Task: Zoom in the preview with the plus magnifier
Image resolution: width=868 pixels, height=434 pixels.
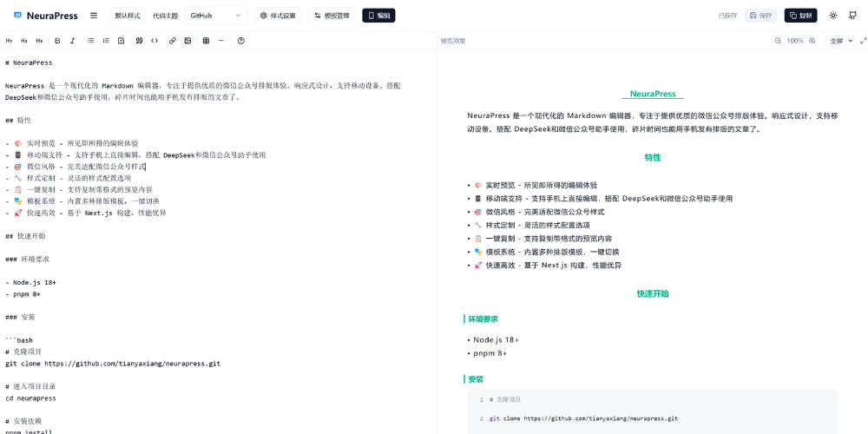Action: tap(812, 41)
